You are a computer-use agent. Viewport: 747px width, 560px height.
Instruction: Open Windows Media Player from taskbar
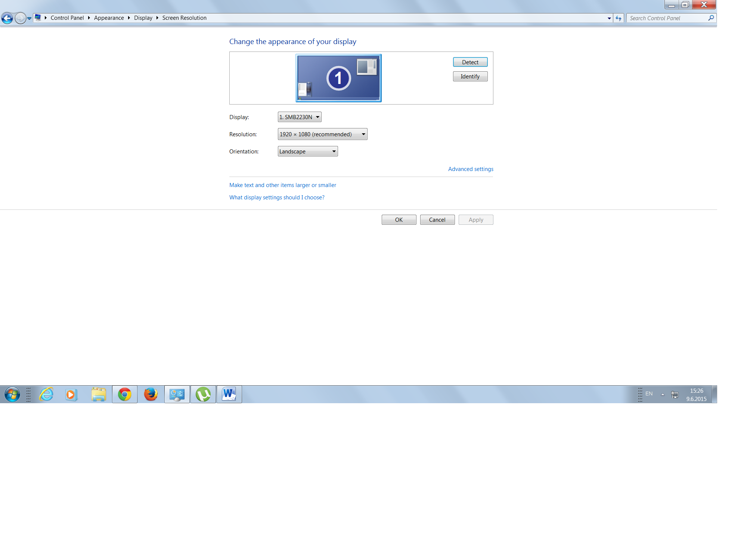click(x=71, y=394)
